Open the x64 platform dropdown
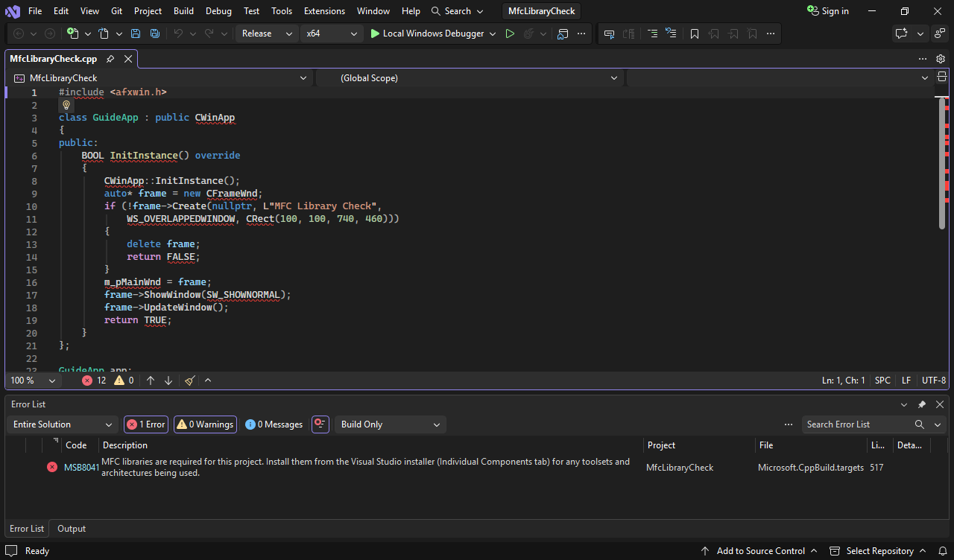This screenshot has width=954, height=560. [332, 34]
